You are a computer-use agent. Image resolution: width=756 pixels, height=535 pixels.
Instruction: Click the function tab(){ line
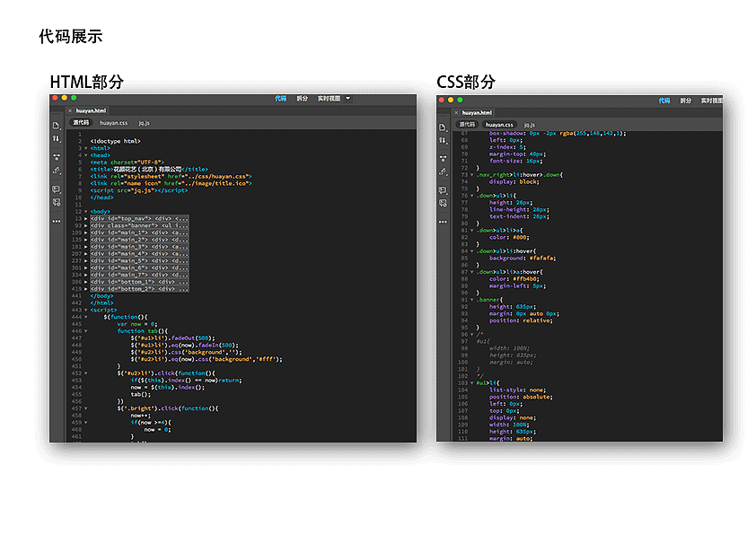click(x=143, y=331)
